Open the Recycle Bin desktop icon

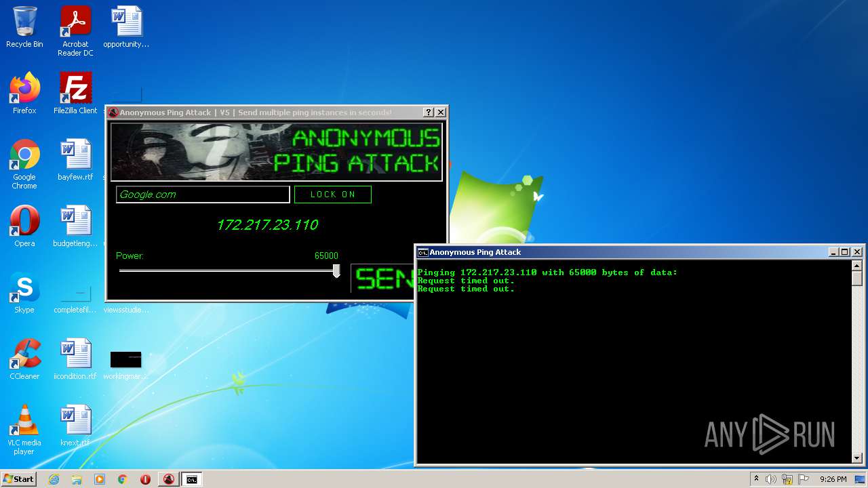click(x=24, y=27)
